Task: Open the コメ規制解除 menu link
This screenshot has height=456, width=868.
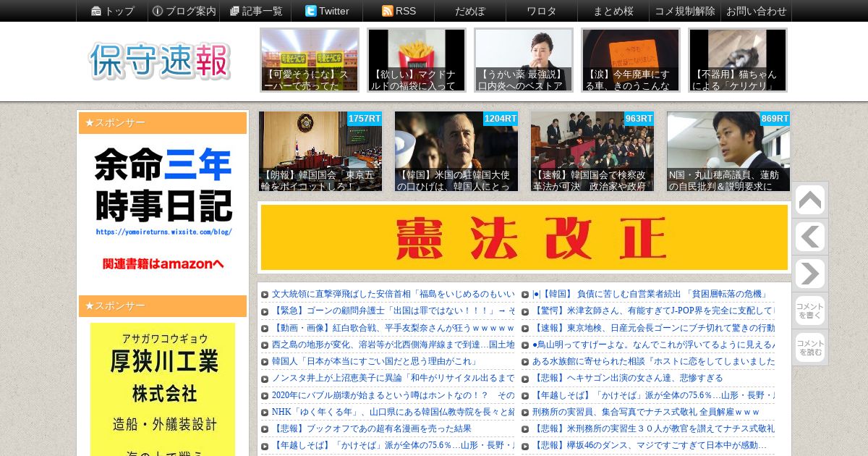Action: coord(685,11)
